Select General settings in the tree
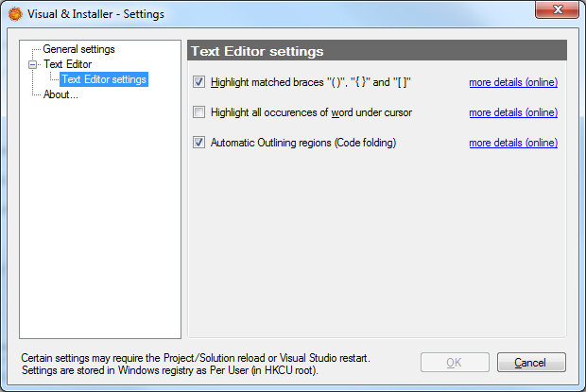This screenshot has height=392, width=586. (x=78, y=49)
